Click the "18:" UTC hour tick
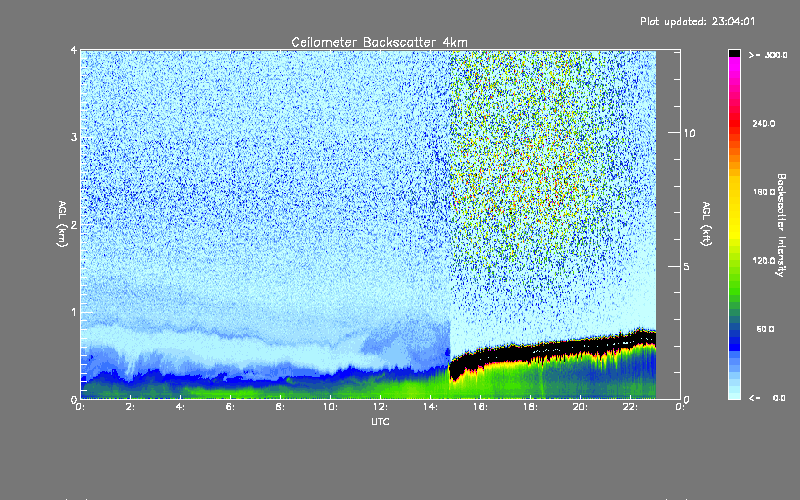Viewport: 800px width, 500px height. pos(531,407)
